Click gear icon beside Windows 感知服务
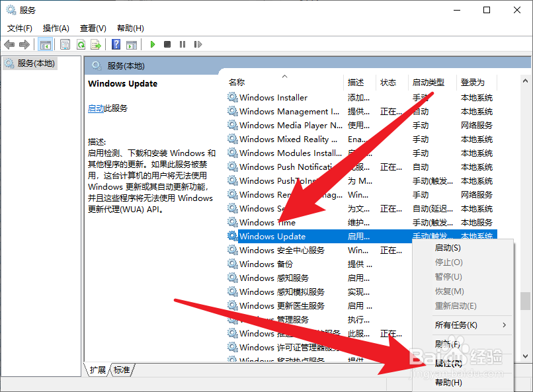Screen dimensions: 533x392 (233, 278)
